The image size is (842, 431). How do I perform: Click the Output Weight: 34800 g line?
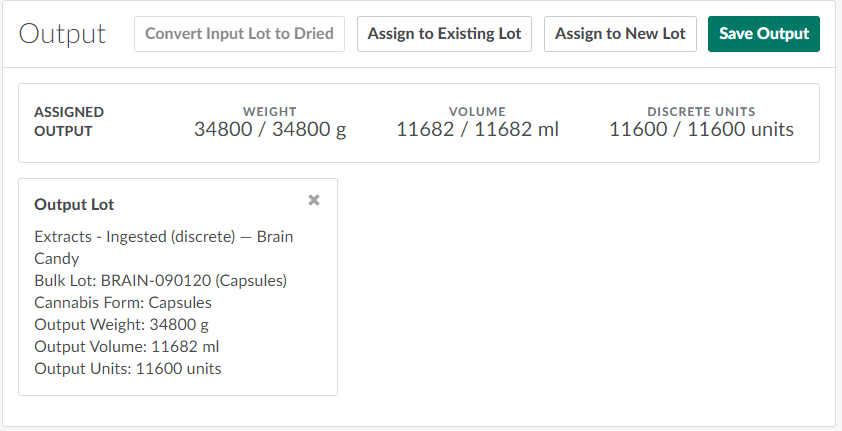[x=121, y=324]
